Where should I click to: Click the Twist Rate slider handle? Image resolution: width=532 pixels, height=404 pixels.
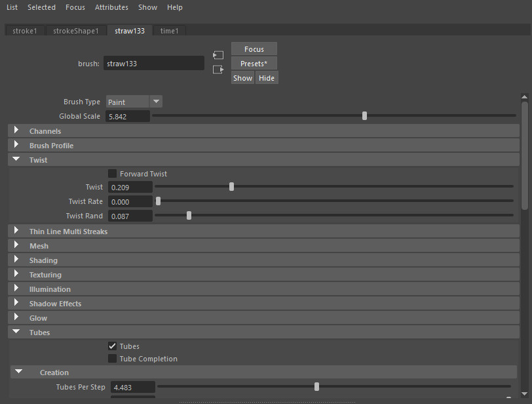tap(158, 201)
